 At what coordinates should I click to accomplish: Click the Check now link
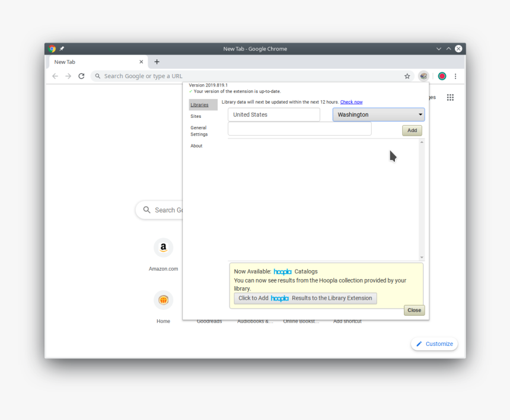pyautogui.click(x=351, y=102)
